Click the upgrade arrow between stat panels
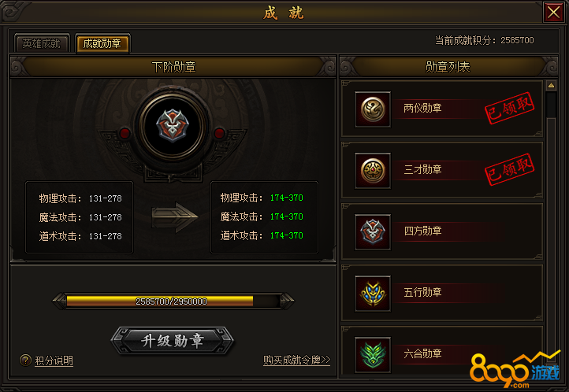569x392 pixels. (x=174, y=217)
